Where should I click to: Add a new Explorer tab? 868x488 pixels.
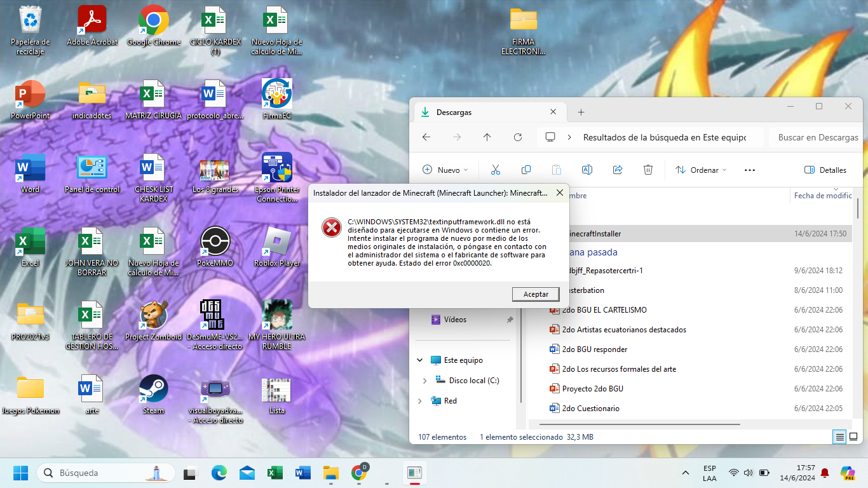581,112
